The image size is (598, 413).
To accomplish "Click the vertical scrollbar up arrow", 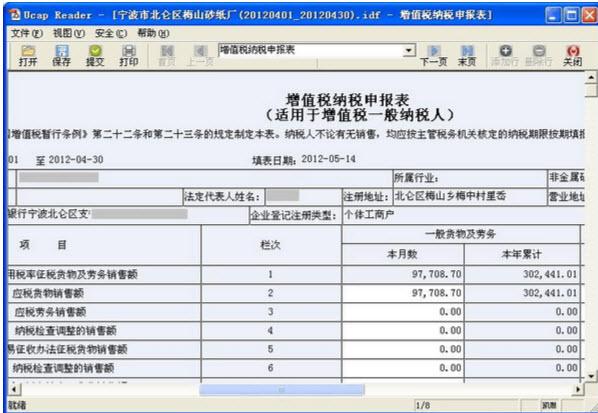I will pyautogui.click(x=591, y=77).
